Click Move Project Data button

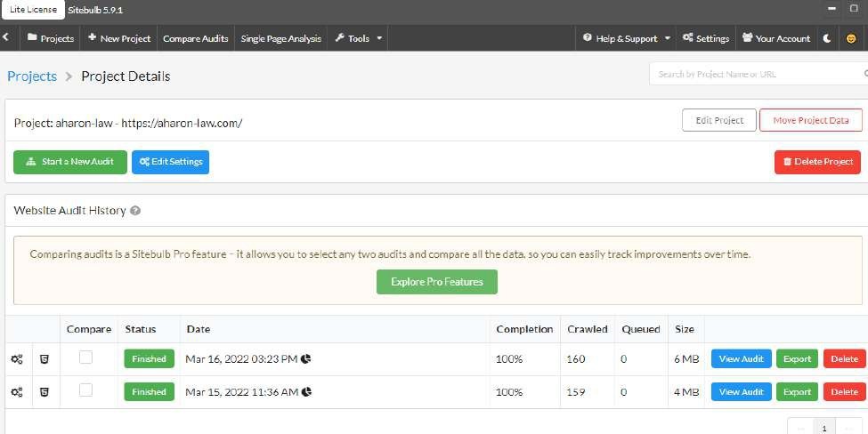click(811, 120)
